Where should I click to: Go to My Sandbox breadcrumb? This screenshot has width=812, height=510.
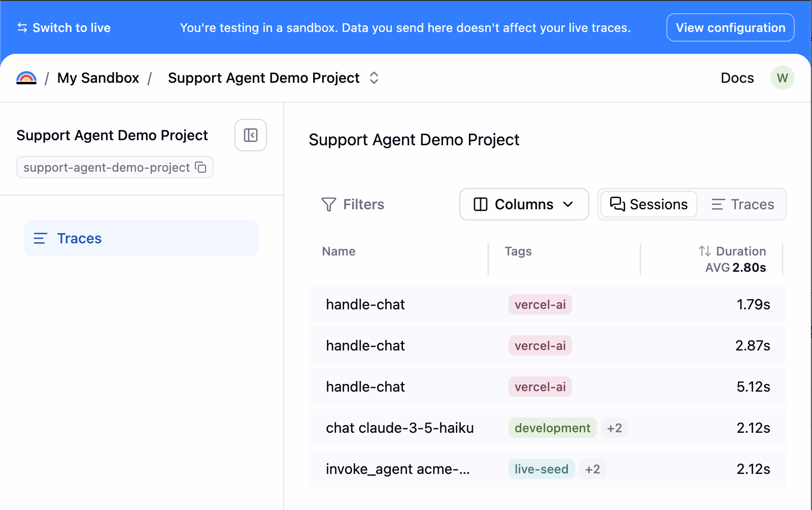click(x=98, y=78)
